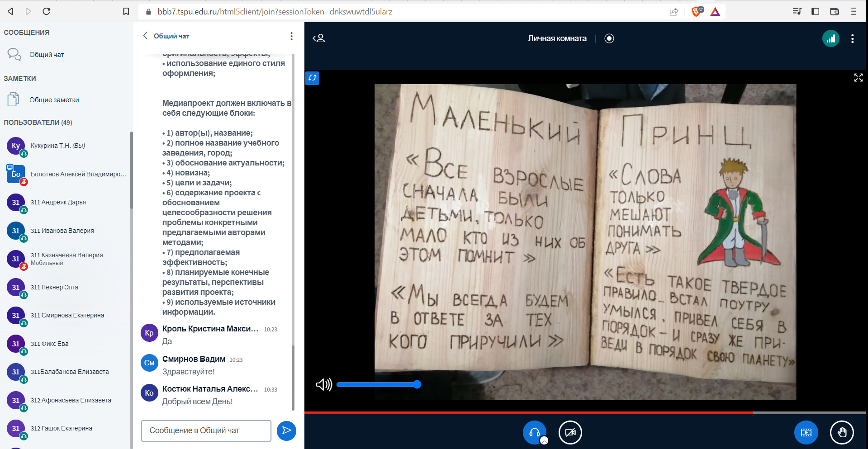Select user 311 Андреяк Дарья
868x449 pixels.
tap(66, 202)
